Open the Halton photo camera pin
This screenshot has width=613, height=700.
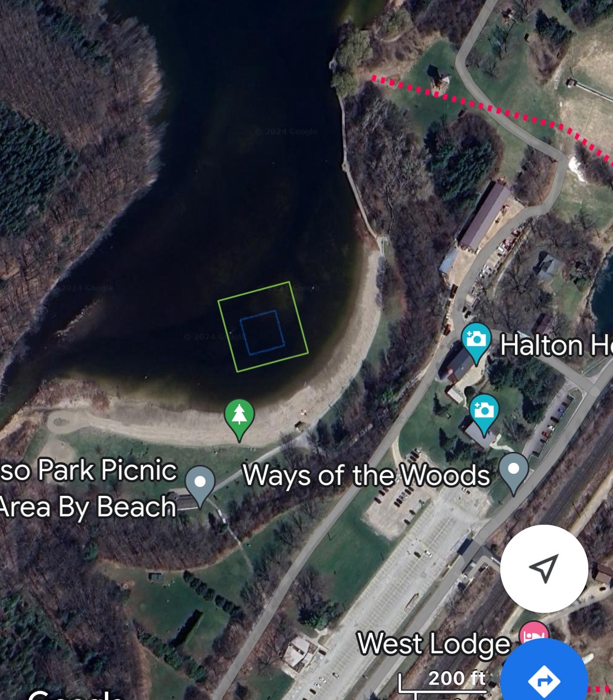[476, 343]
